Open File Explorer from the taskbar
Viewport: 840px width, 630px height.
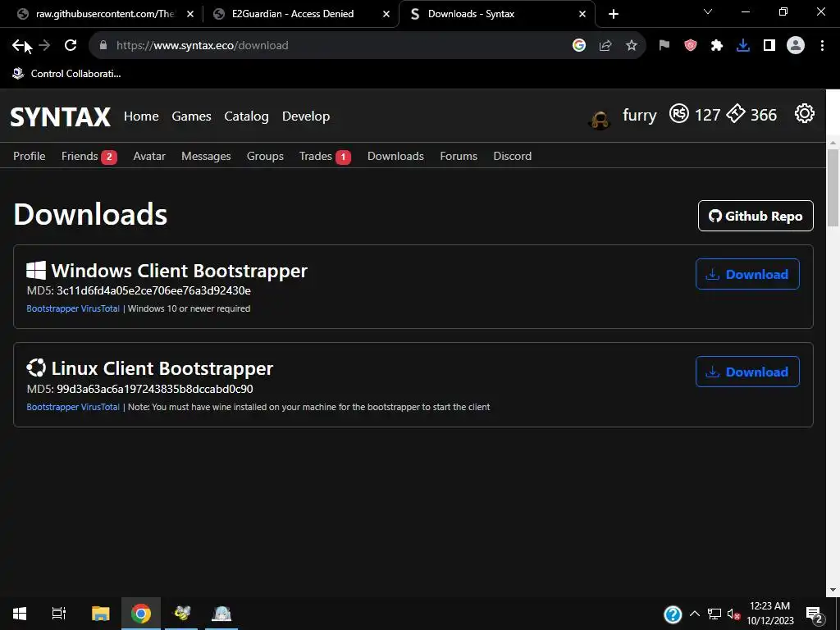coord(100,614)
